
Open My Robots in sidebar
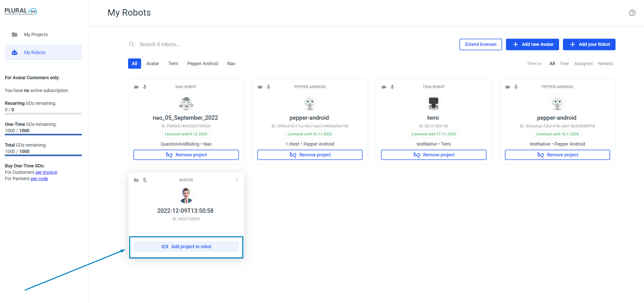[x=43, y=52]
